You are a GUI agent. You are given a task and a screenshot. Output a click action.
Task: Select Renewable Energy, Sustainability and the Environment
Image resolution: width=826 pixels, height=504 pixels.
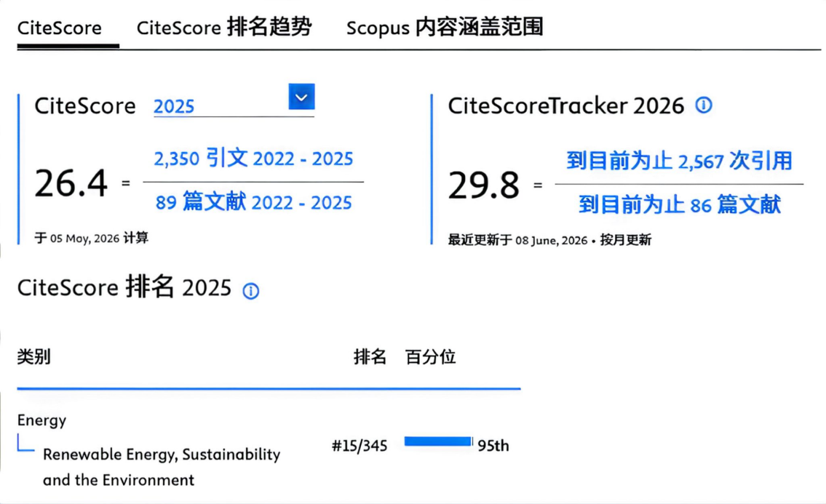pyautogui.click(x=161, y=467)
